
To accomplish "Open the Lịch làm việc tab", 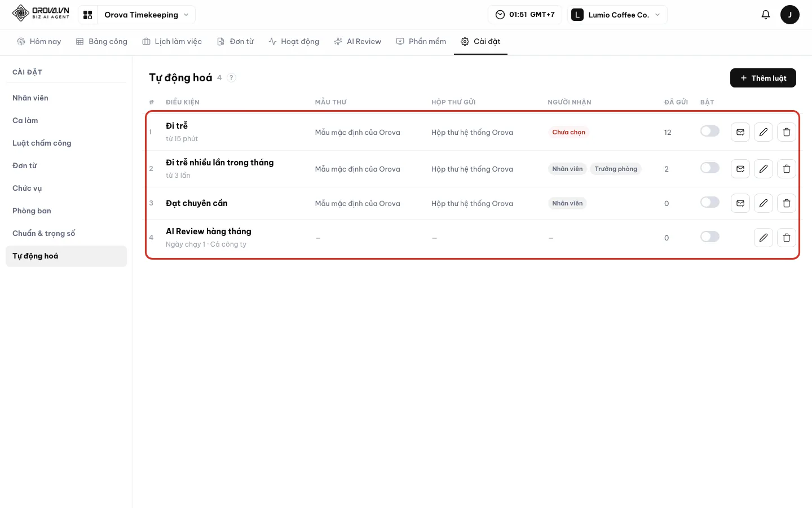I will tap(172, 41).
